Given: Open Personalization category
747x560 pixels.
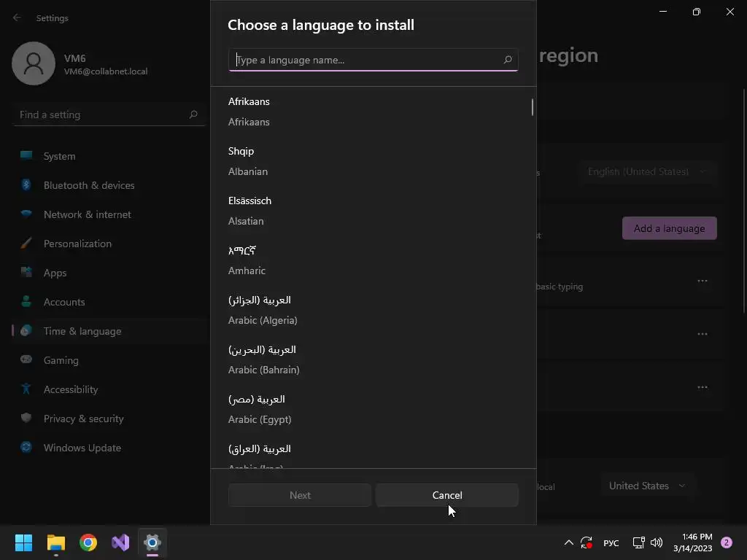Looking at the screenshot, I should [x=109, y=244].
